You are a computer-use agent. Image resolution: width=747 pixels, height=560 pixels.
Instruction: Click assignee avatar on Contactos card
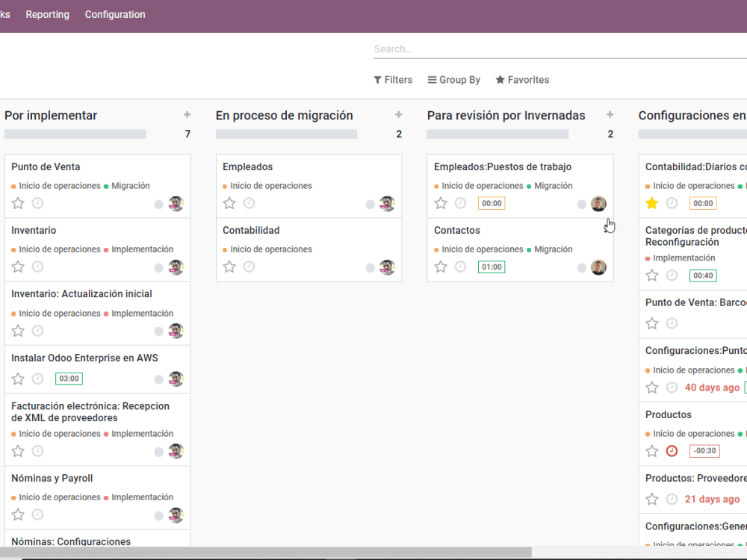coord(599,267)
